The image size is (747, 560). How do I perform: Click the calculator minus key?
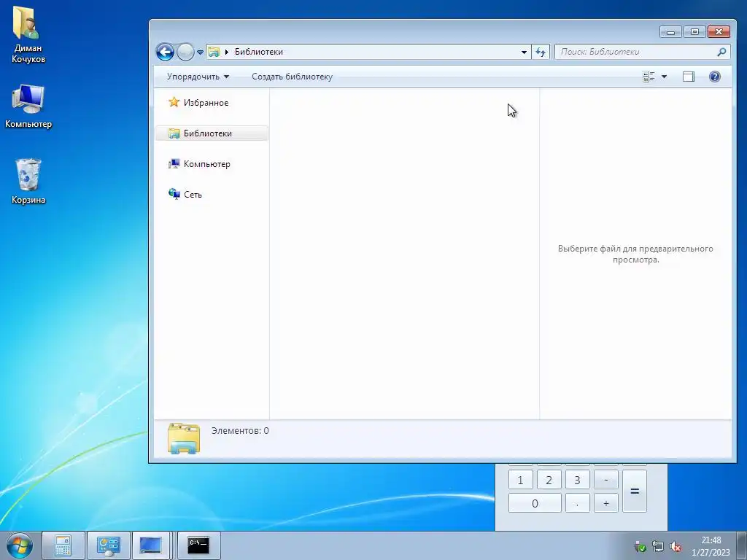606,480
